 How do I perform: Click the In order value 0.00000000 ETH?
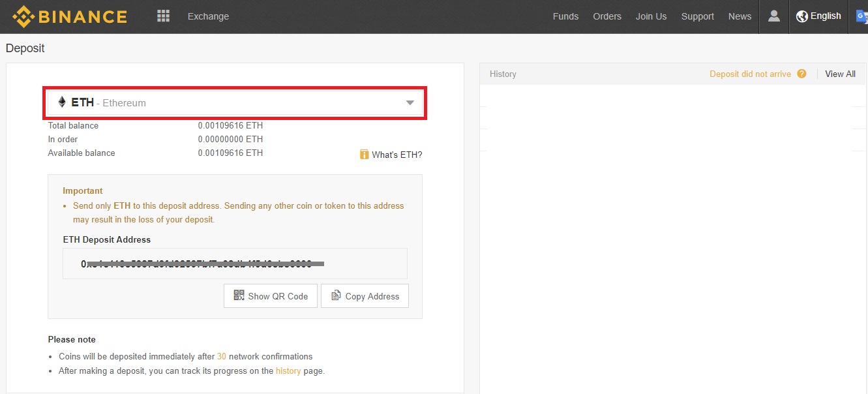tap(230, 139)
